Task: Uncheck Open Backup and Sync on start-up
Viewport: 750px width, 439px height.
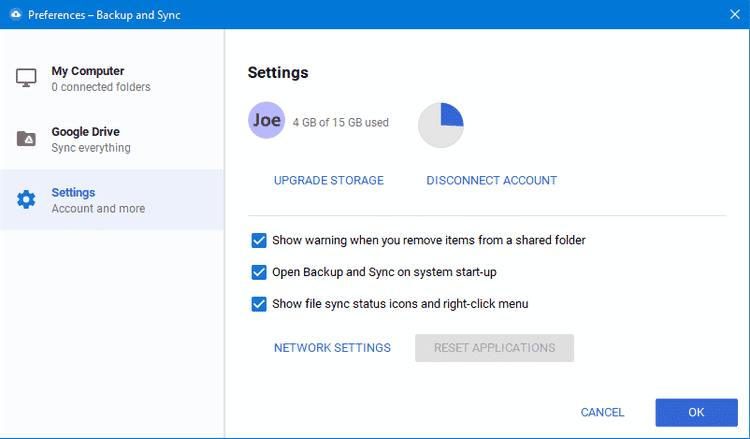Action: [x=259, y=272]
